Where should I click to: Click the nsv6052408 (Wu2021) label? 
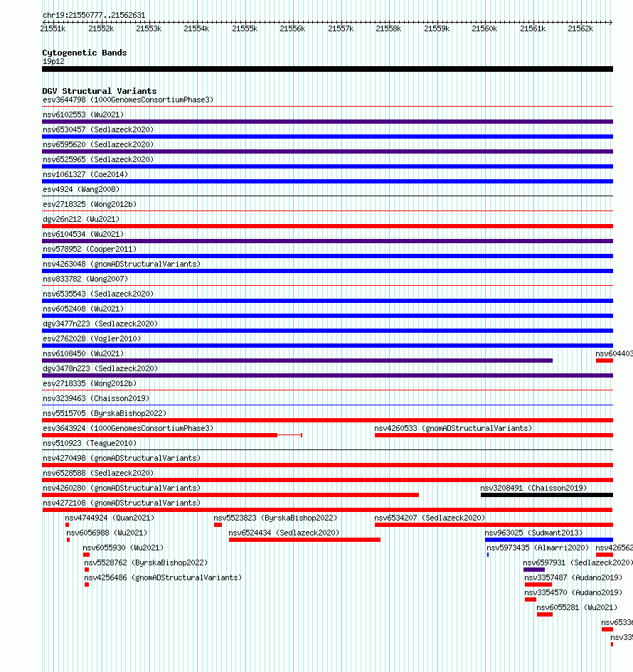[x=83, y=309]
